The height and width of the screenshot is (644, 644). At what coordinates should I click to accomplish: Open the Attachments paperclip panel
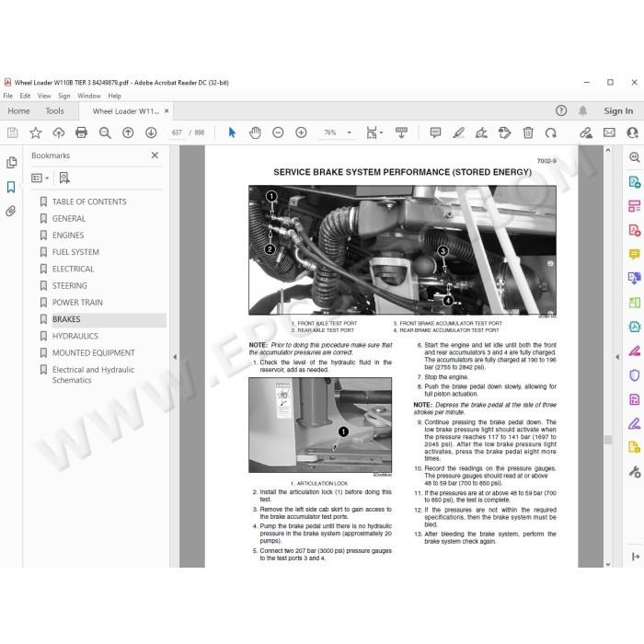(x=11, y=211)
